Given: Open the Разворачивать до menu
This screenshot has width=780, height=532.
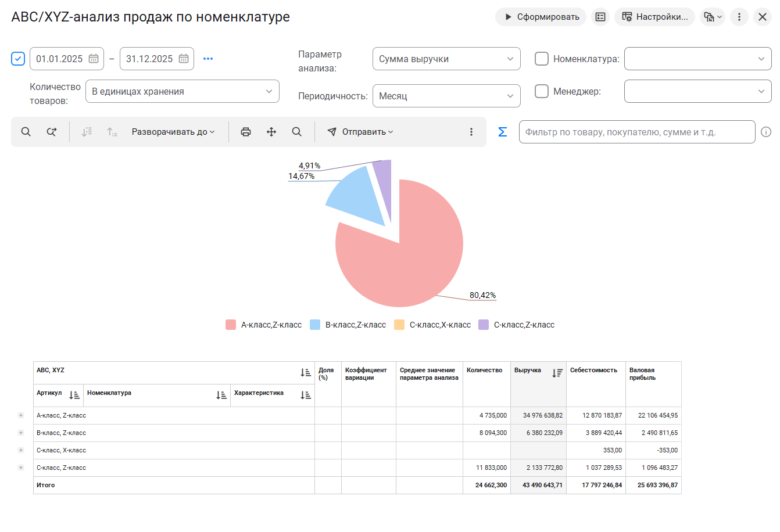Looking at the screenshot, I should (173, 132).
